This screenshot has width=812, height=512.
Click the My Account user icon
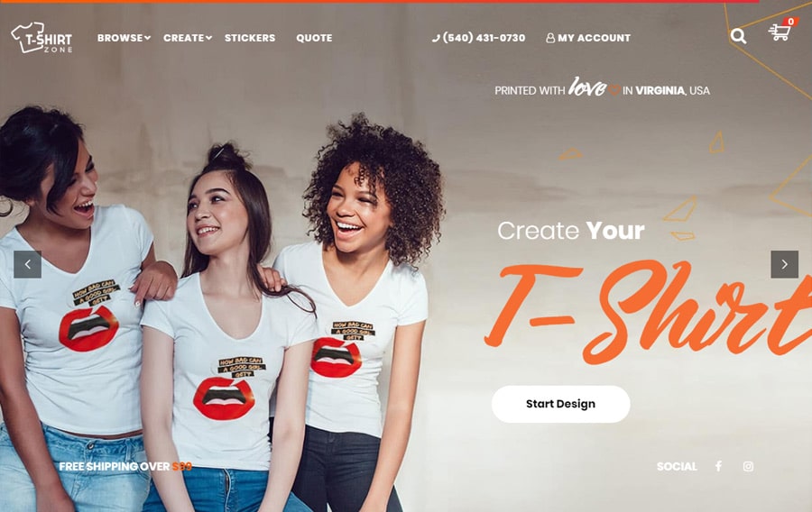pyautogui.click(x=550, y=38)
